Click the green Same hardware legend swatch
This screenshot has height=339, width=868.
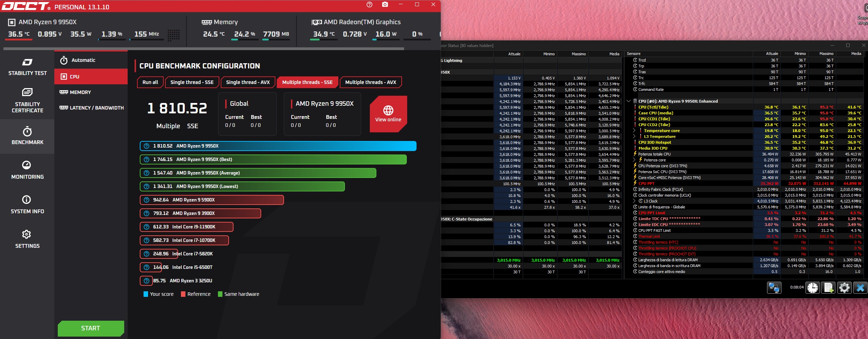(220, 294)
